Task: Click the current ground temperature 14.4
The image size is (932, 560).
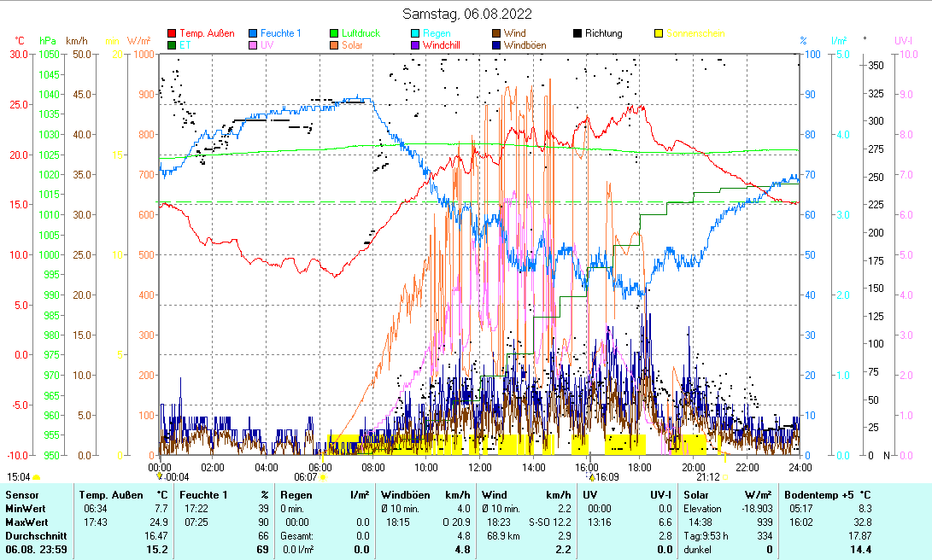Action: click(861, 549)
